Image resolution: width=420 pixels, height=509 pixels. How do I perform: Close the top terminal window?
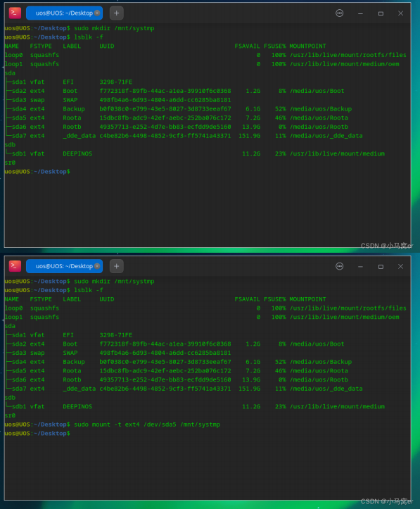pos(400,13)
